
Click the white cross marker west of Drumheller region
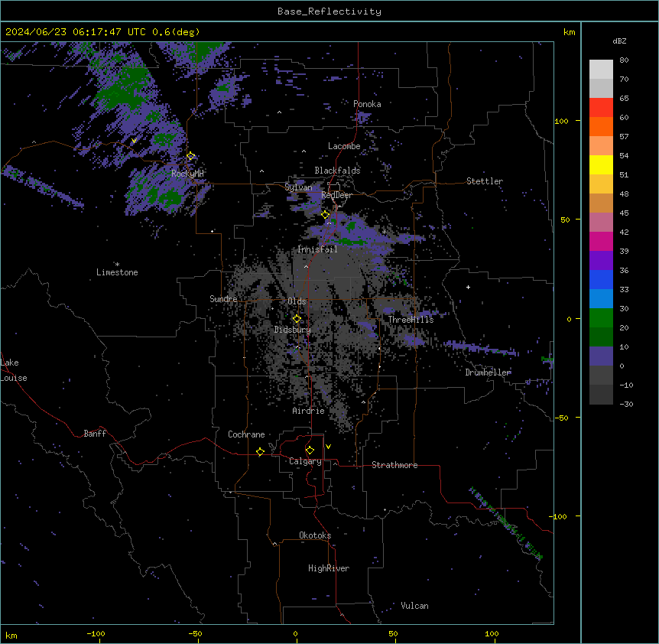(x=468, y=287)
